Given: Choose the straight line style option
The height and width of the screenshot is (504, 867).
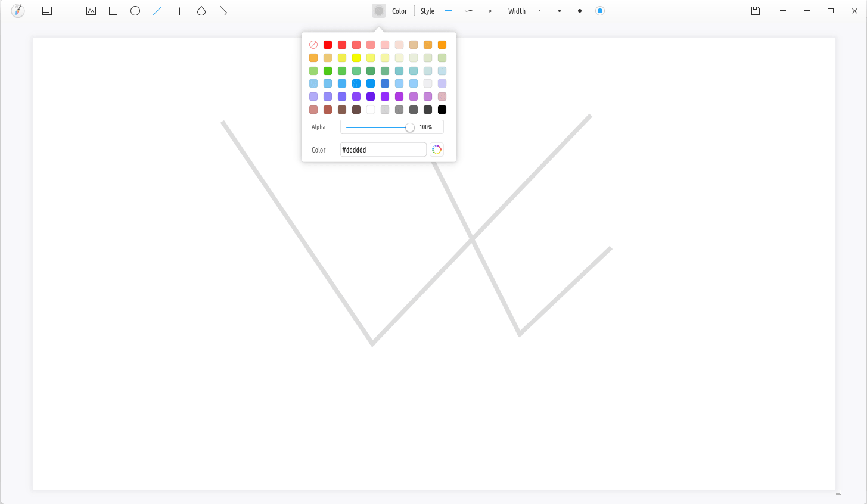Looking at the screenshot, I should click(x=448, y=11).
